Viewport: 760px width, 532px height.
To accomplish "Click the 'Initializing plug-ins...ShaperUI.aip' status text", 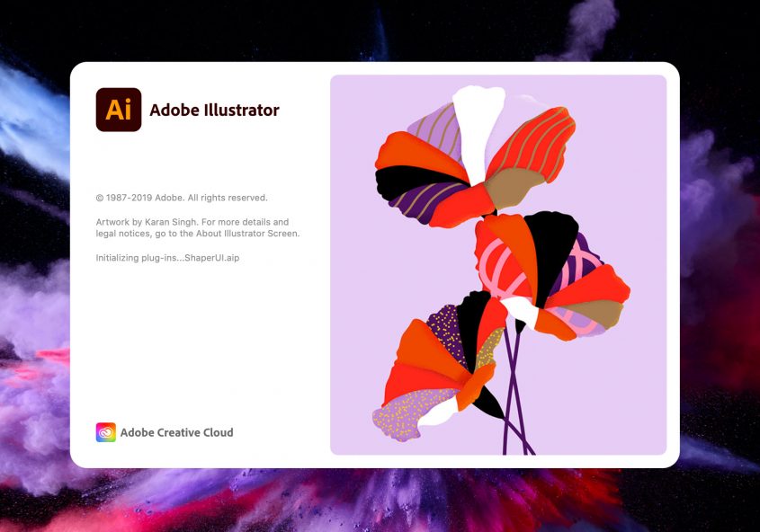I will coord(167,258).
